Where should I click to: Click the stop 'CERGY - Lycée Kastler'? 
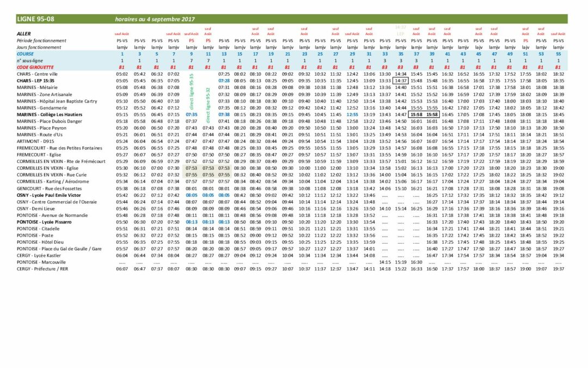(x=39, y=256)
